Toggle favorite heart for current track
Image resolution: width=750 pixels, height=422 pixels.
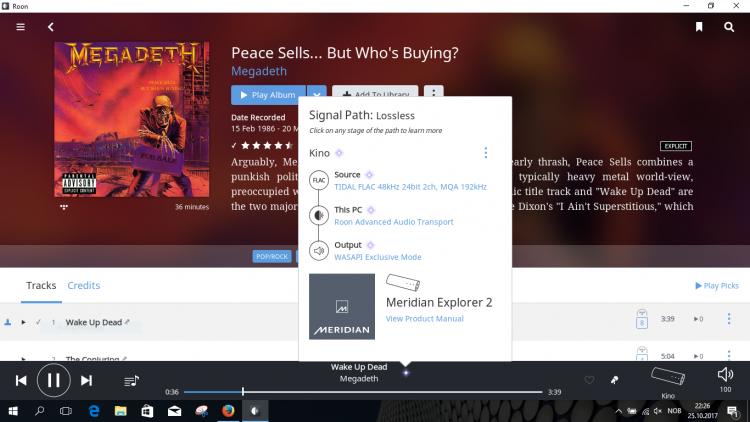(x=589, y=380)
